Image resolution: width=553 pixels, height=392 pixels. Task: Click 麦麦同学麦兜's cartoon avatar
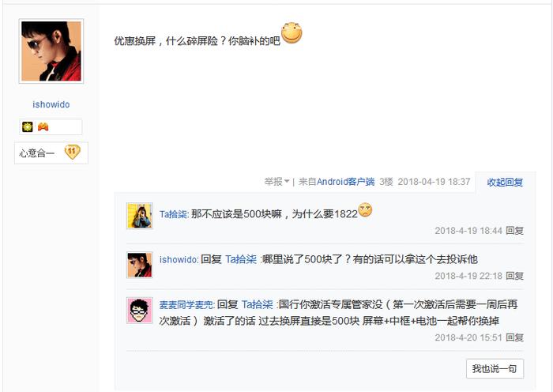pos(139,310)
